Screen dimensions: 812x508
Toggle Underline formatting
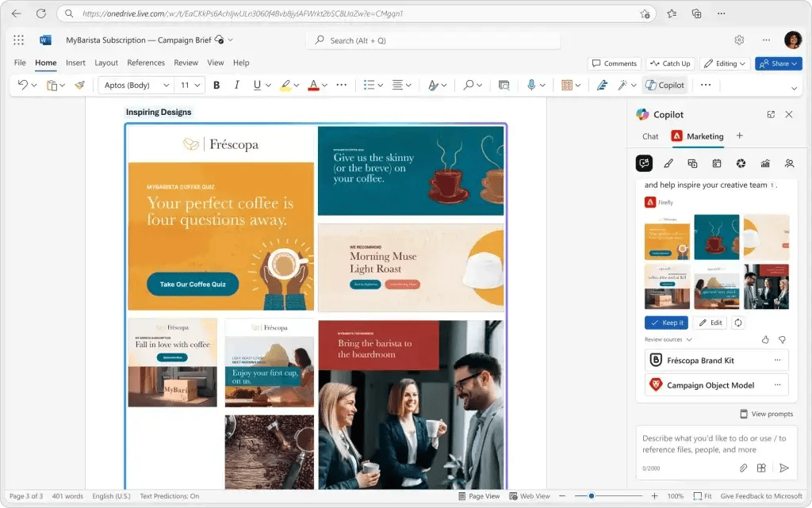click(x=257, y=85)
